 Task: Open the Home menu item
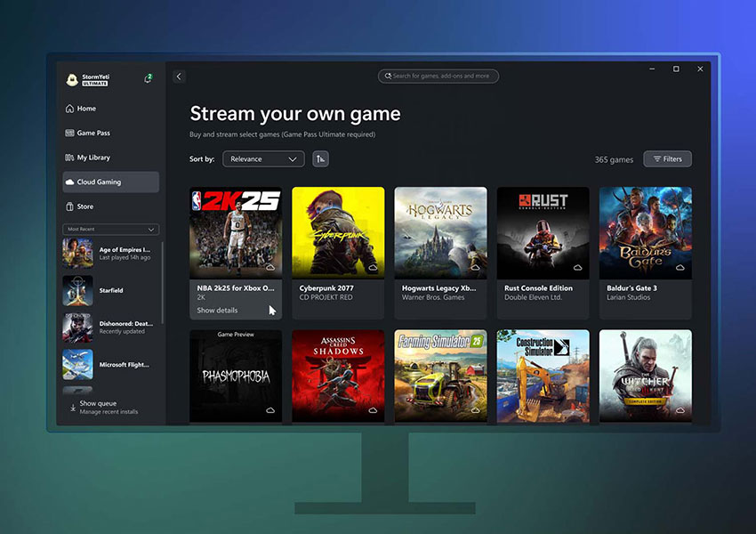coord(111,109)
